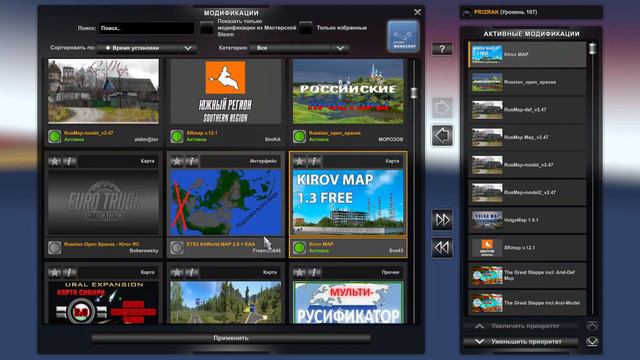Select SRmap v.12.1 in active modifications list
Image resolution: width=640 pixels, height=360 pixels.
527,248
